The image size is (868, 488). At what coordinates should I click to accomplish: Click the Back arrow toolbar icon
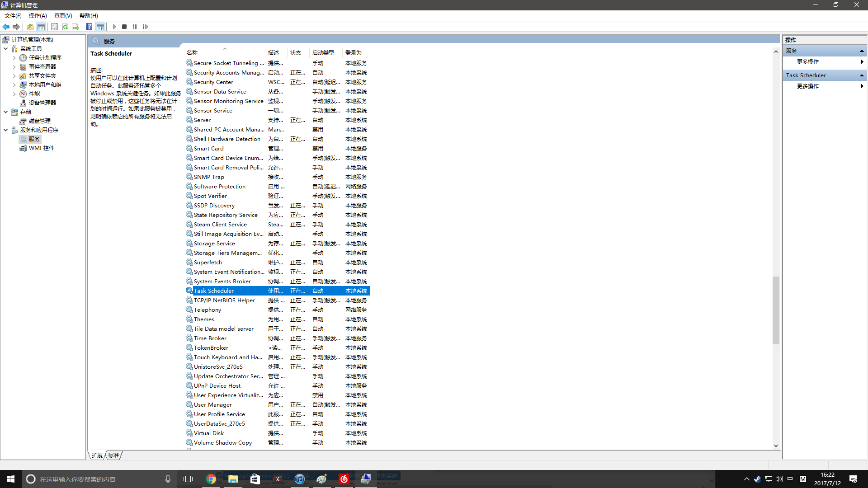6,27
